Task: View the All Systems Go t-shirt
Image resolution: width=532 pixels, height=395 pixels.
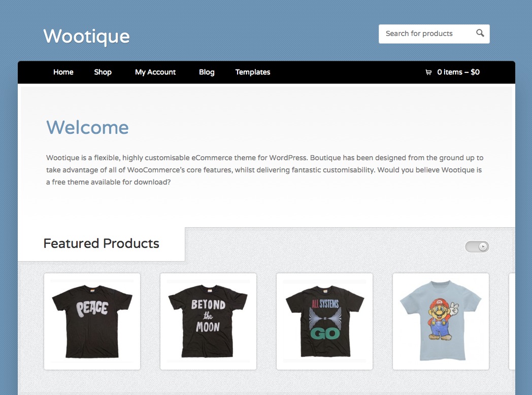Action: coord(324,321)
